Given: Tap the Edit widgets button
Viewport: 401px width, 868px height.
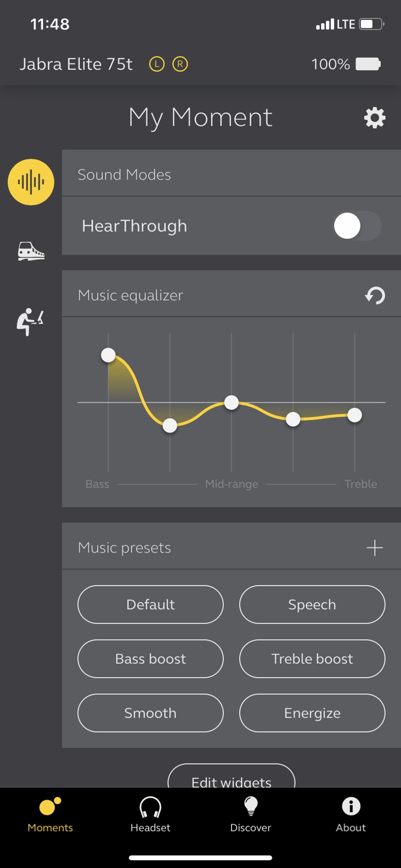Looking at the screenshot, I should tap(231, 778).
